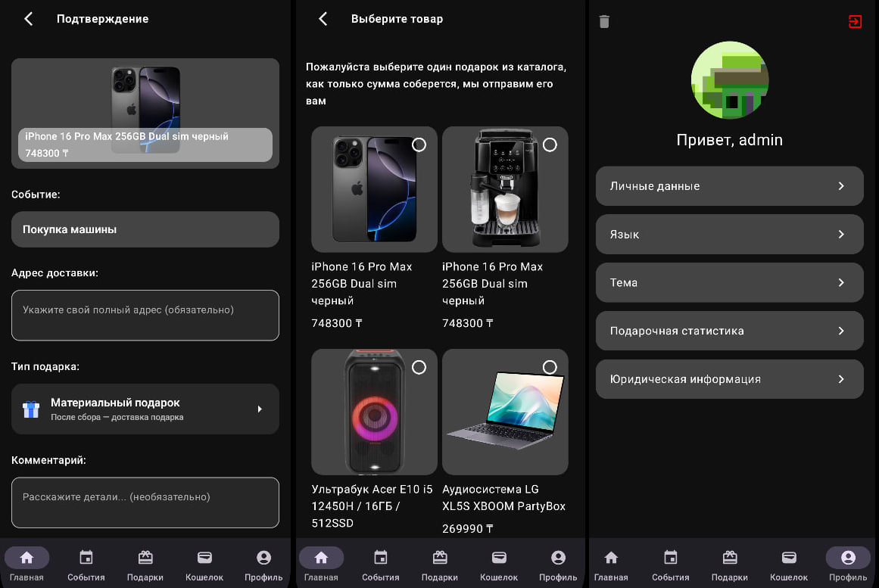Viewport: 879px width, 588px height.
Task: Open the Юридическая информация row
Action: [729, 379]
